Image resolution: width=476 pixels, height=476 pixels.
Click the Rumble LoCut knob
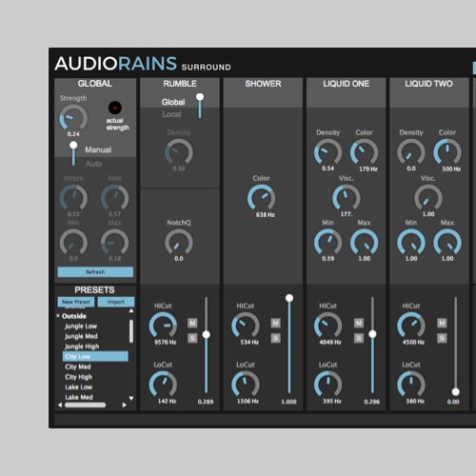tap(163, 385)
